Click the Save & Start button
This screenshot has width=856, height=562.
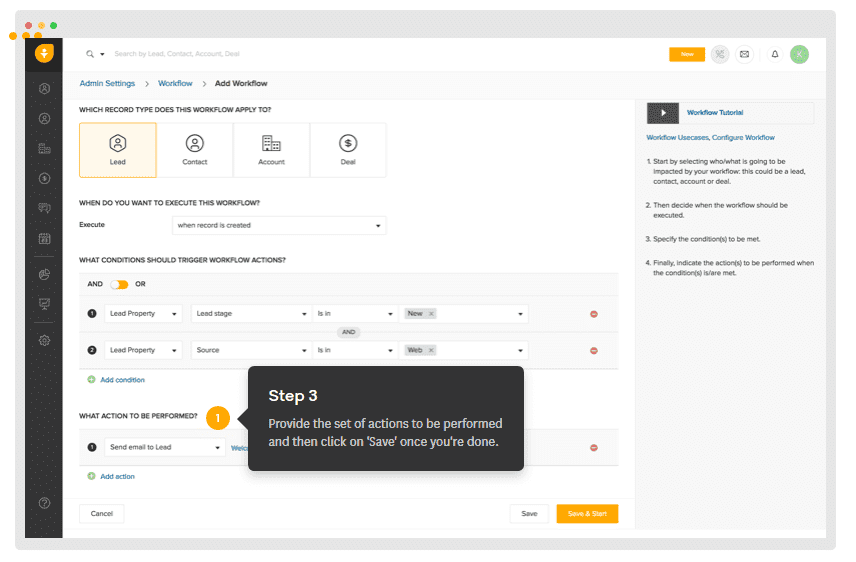587,514
